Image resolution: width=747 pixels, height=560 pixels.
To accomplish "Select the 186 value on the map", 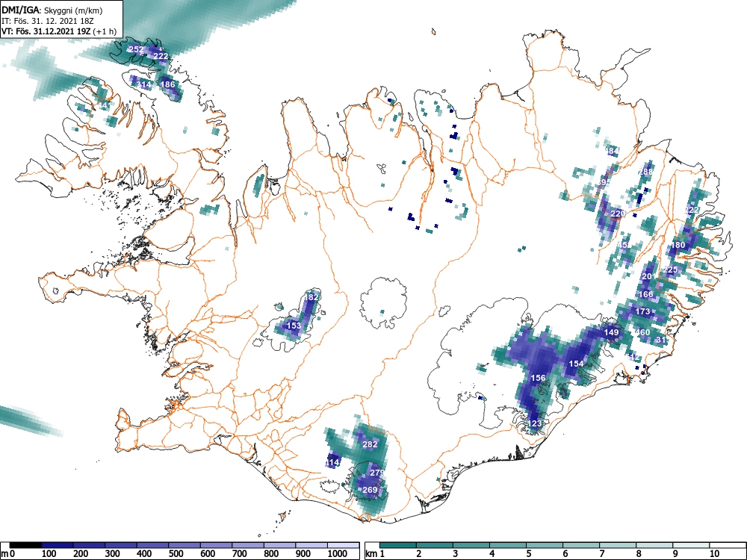I will coord(167,84).
